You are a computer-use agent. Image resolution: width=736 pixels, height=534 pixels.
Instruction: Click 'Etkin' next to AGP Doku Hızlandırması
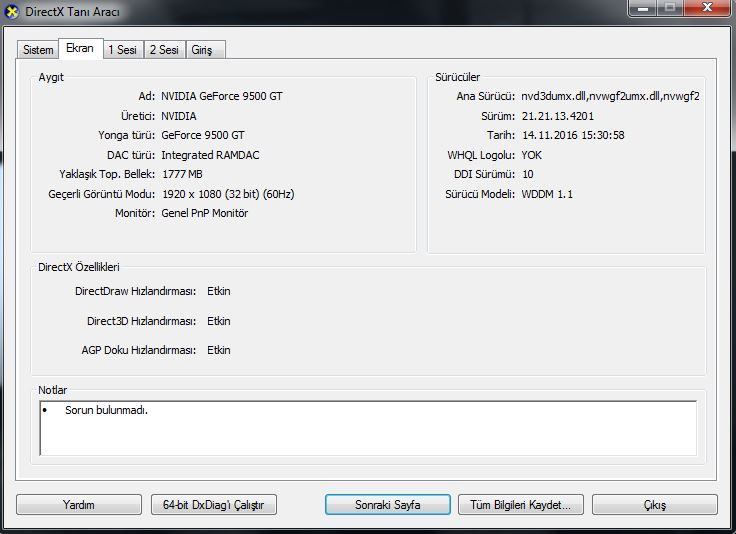click(x=219, y=350)
